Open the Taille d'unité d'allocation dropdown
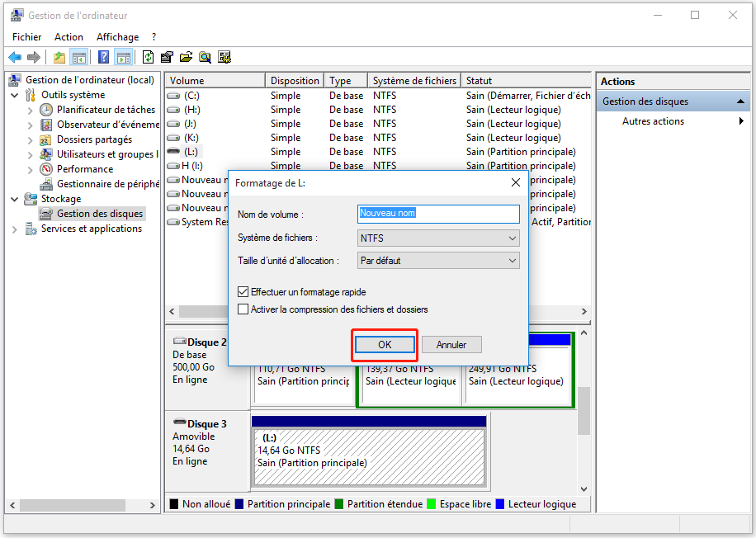 (438, 261)
